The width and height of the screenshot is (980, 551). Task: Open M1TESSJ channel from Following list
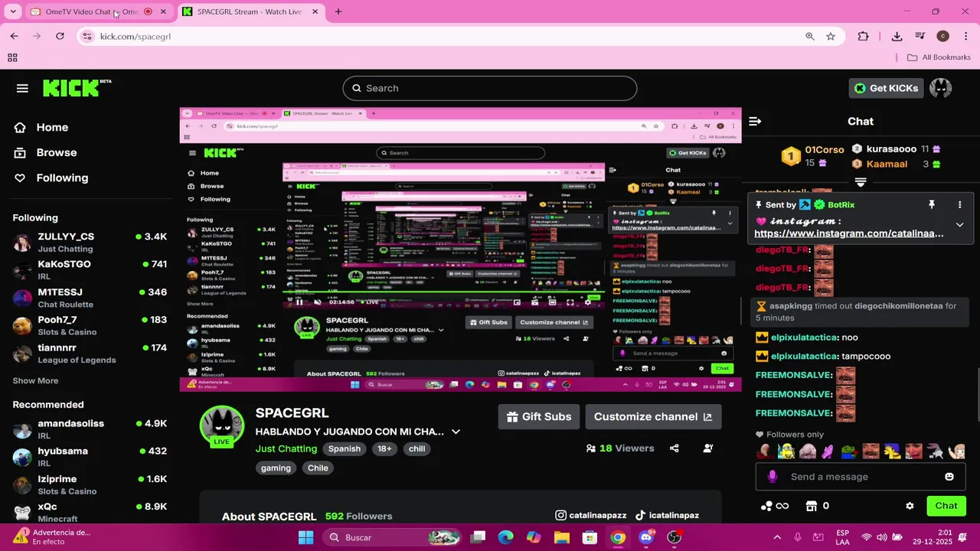[x=90, y=298]
